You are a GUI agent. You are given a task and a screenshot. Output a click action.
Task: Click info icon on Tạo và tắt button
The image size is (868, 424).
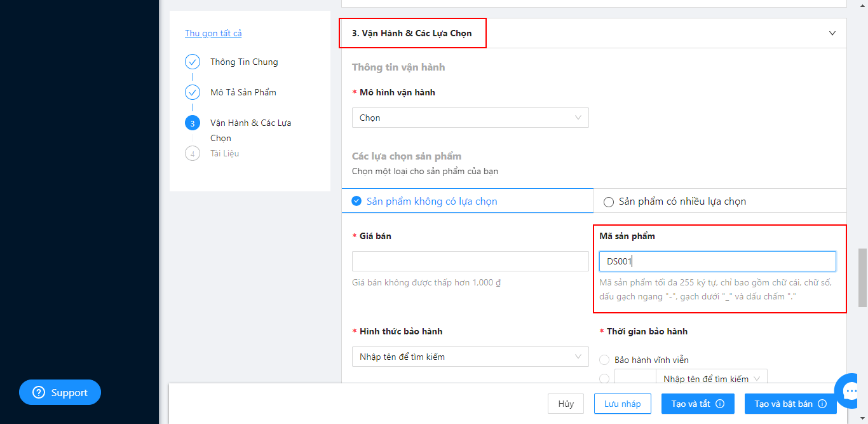720,404
